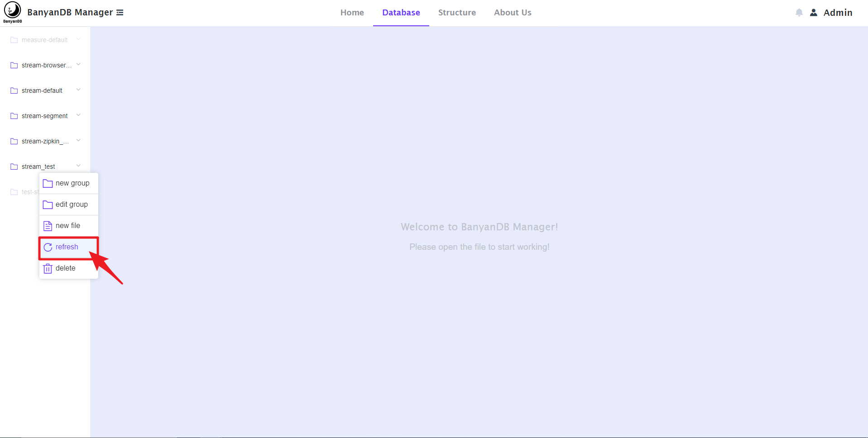The width and height of the screenshot is (868, 438).
Task: Expand the measure-default group chevron
Action: pos(78,39)
